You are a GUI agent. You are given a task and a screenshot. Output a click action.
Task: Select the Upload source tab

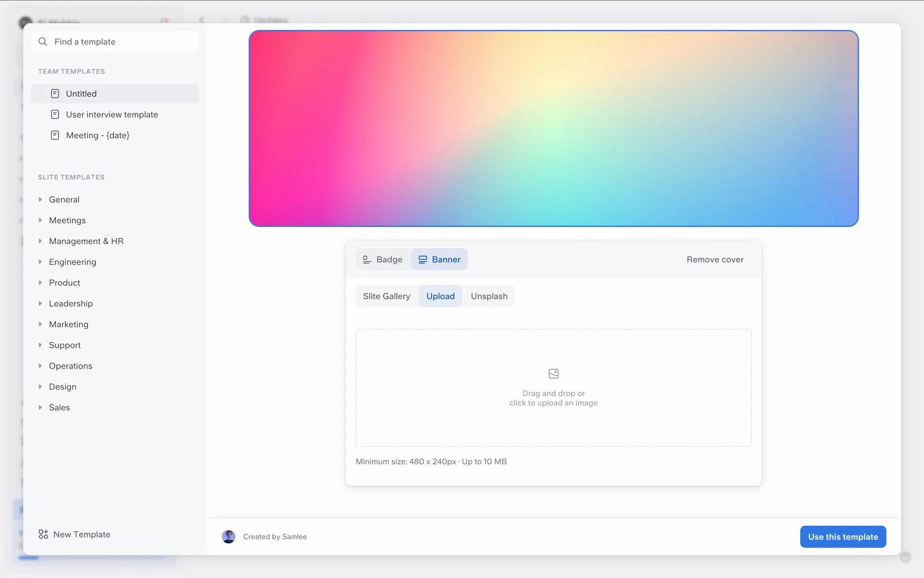[440, 296]
